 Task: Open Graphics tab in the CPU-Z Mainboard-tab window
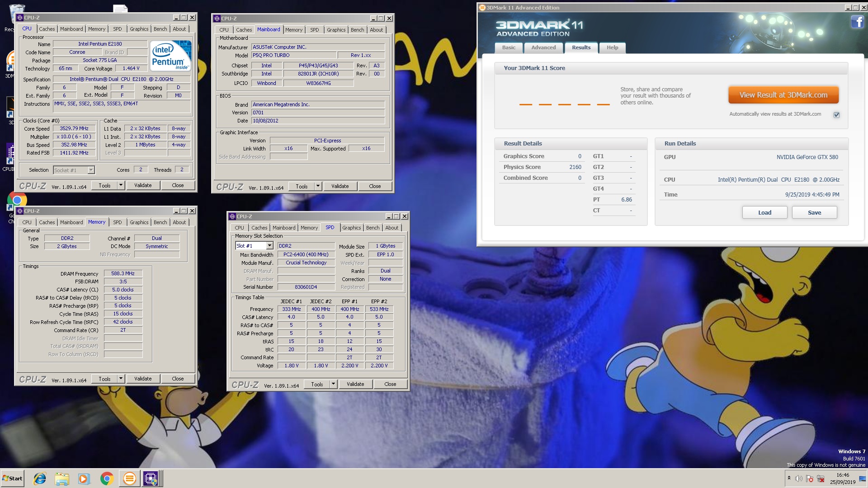click(x=336, y=30)
